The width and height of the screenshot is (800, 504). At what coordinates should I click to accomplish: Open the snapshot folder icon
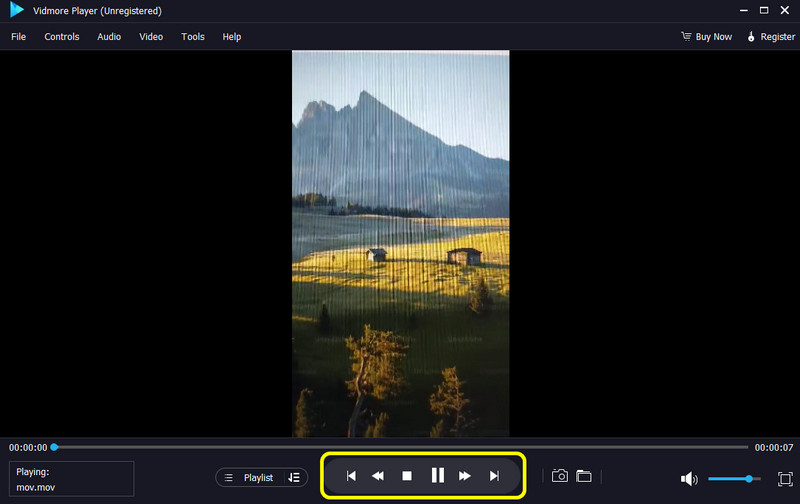[x=584, y=476]
